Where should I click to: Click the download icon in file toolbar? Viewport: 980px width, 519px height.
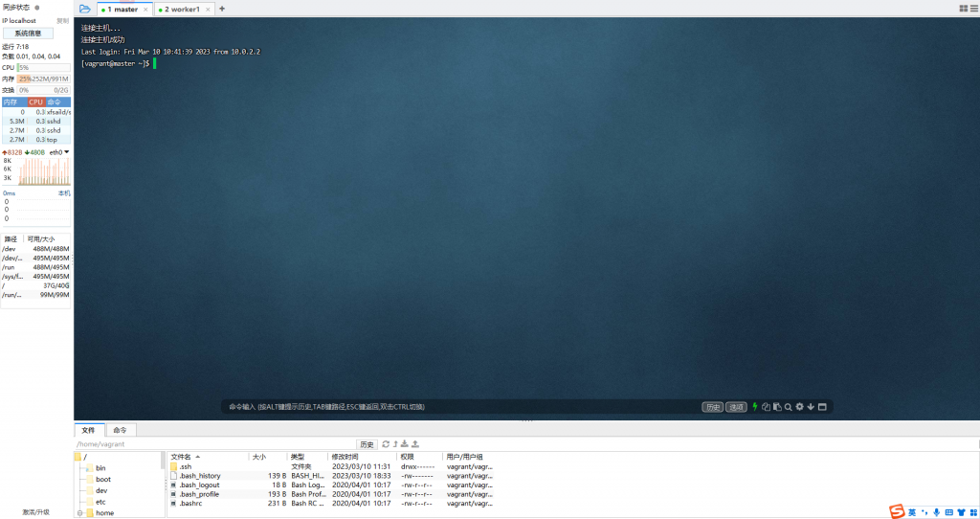(405, 444)
